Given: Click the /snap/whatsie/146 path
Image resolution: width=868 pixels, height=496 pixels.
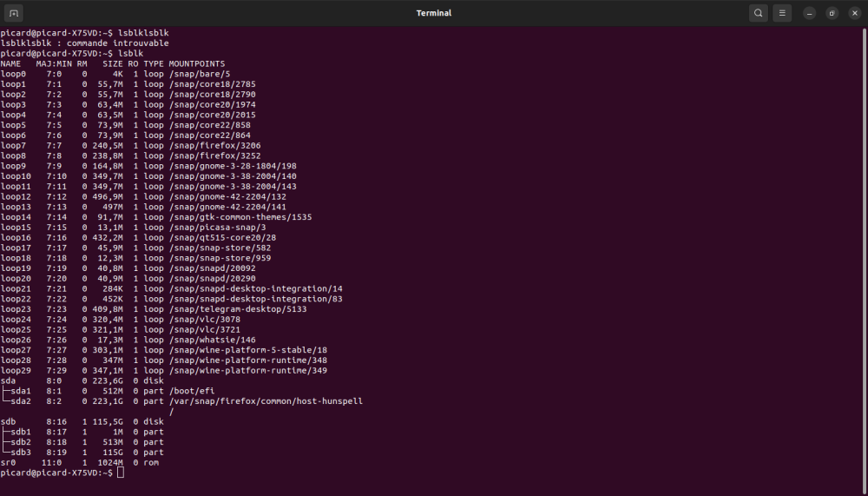Looking at the screenshot, I should pyautogui.click(x=212, y=341).
